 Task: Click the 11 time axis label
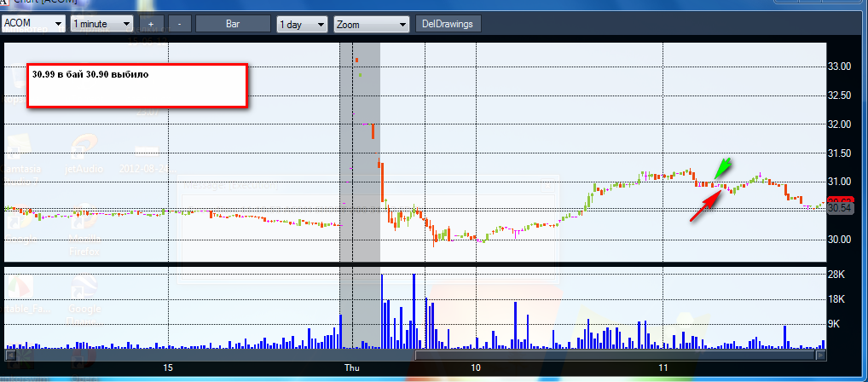(x=663, y=368)
